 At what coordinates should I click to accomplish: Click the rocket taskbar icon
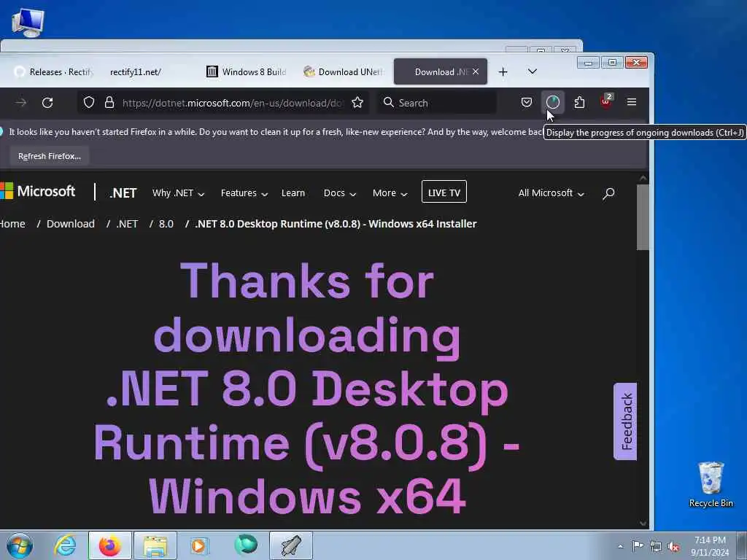[x=291, y=545]
